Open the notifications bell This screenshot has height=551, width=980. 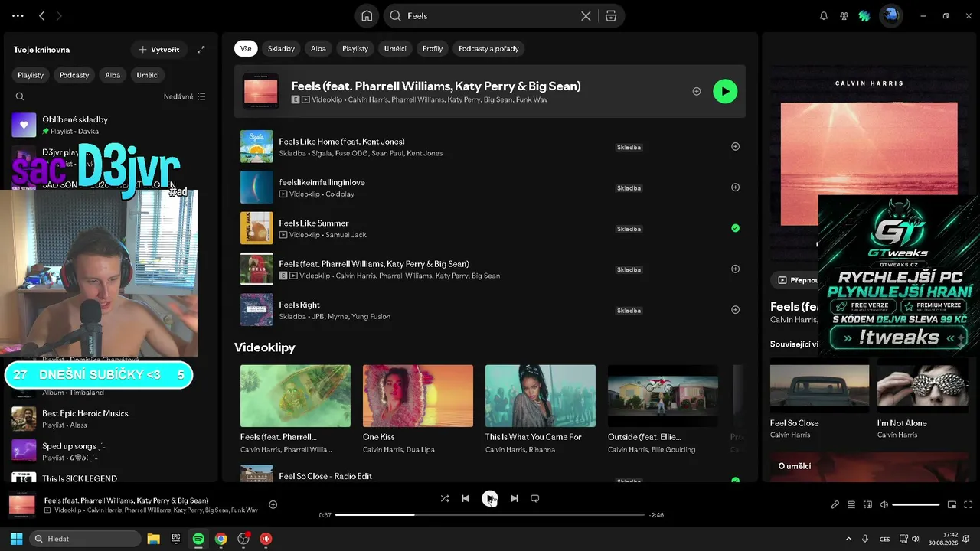coord(824,16)
